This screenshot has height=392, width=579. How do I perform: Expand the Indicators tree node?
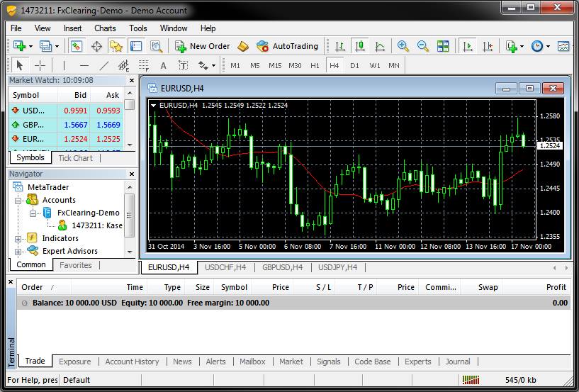click(18, 239)
